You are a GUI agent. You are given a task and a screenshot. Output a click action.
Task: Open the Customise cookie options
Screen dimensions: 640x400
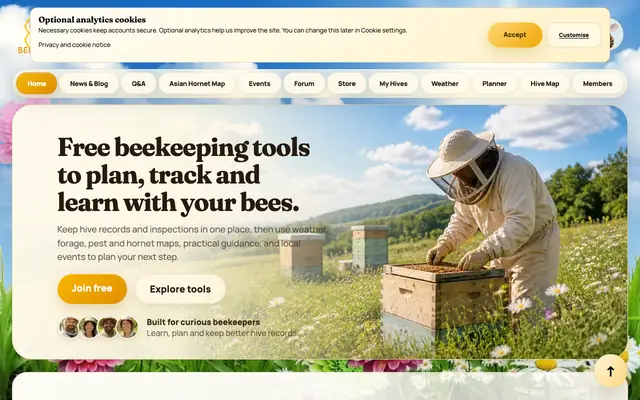pos(573,35)
